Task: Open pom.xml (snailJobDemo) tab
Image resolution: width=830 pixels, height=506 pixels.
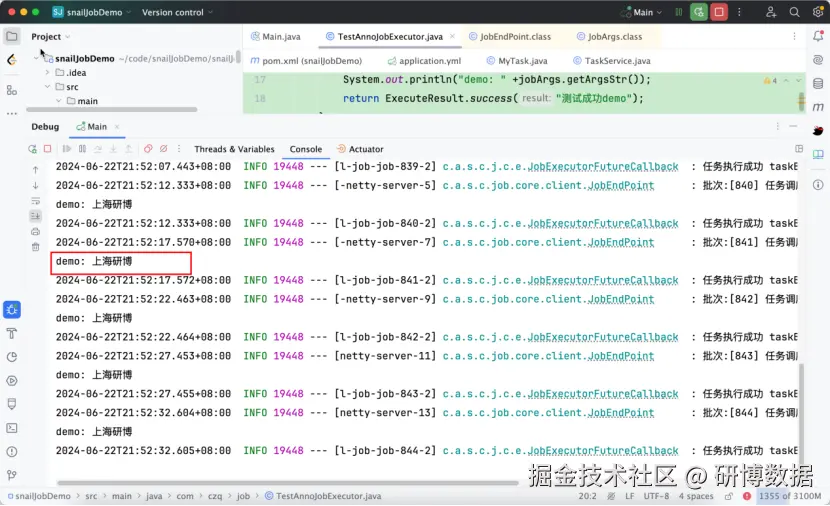Action: click(x=306, y=60)
